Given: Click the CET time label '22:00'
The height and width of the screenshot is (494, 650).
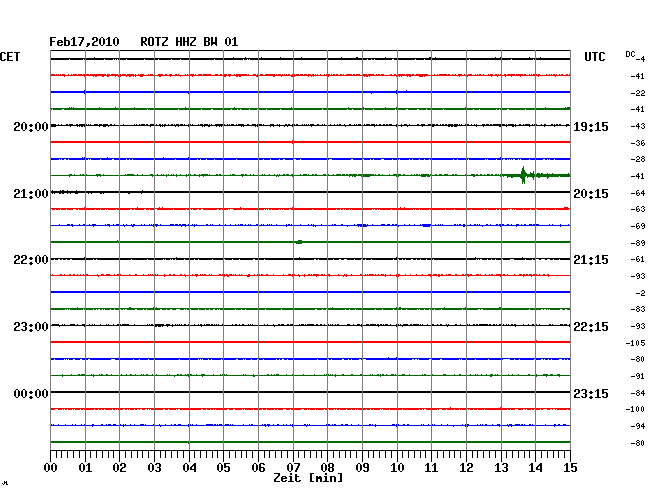Looking at the screenshot, I should 31,260.
